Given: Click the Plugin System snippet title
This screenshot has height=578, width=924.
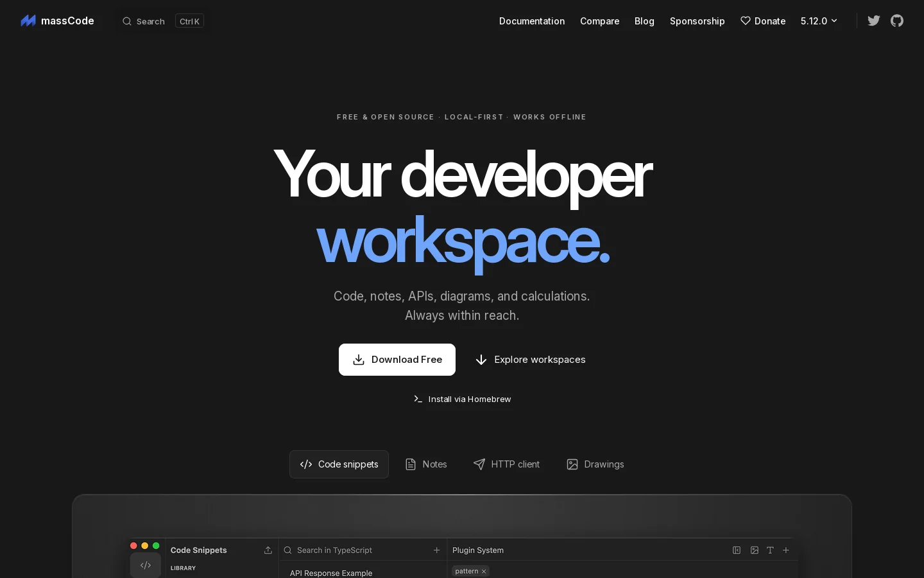Looking at the screenshot, I should pos(478,550).
